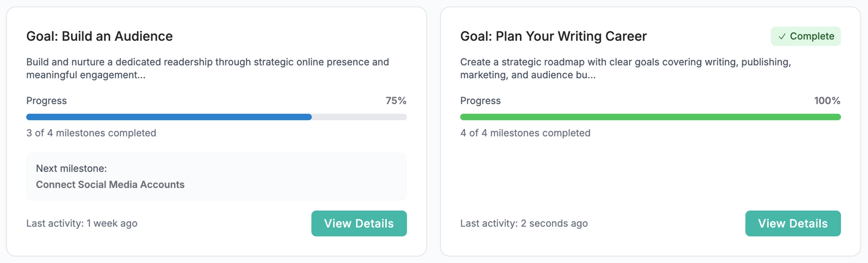Click the "Next milestone:" label

coord(71,168)
